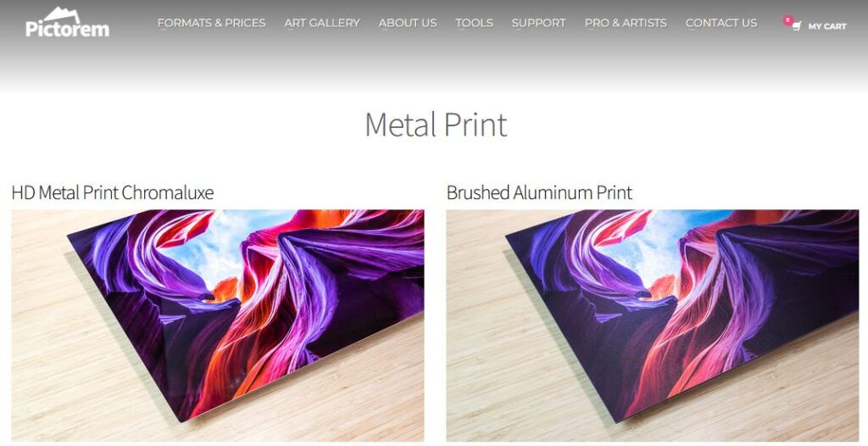This screenshot has width=868, height=446.
Task: Click the pink cart item count badge
Action: point(787,20)
